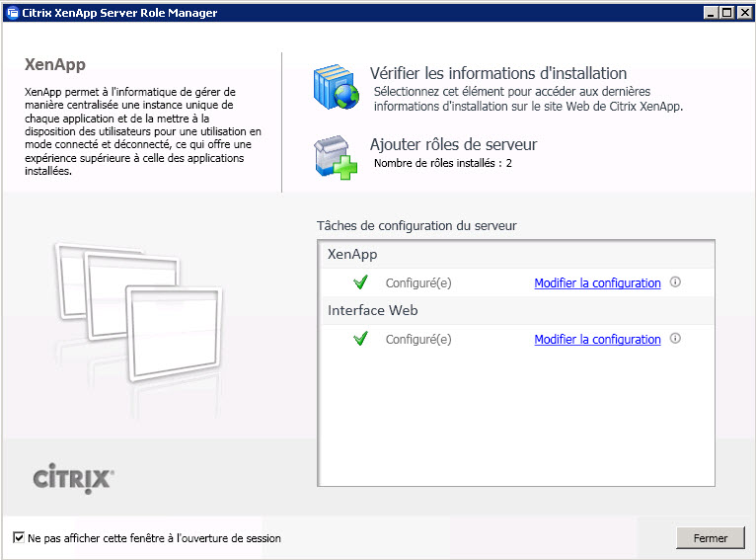Click the Fermer button
Image resolution: width=756 pixels, height=560 pixels.
click(x=711, y=538)
